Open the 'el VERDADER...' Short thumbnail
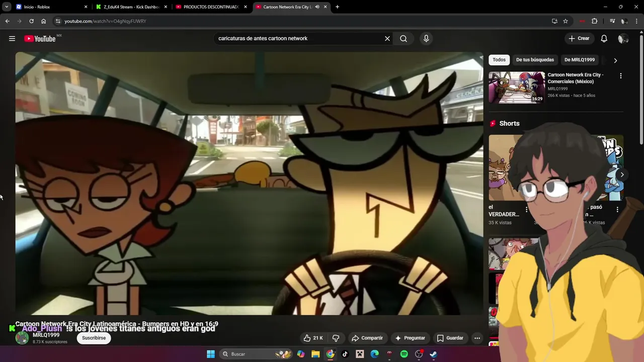Viewport: 644px width, 362px height. coord(510,167)
